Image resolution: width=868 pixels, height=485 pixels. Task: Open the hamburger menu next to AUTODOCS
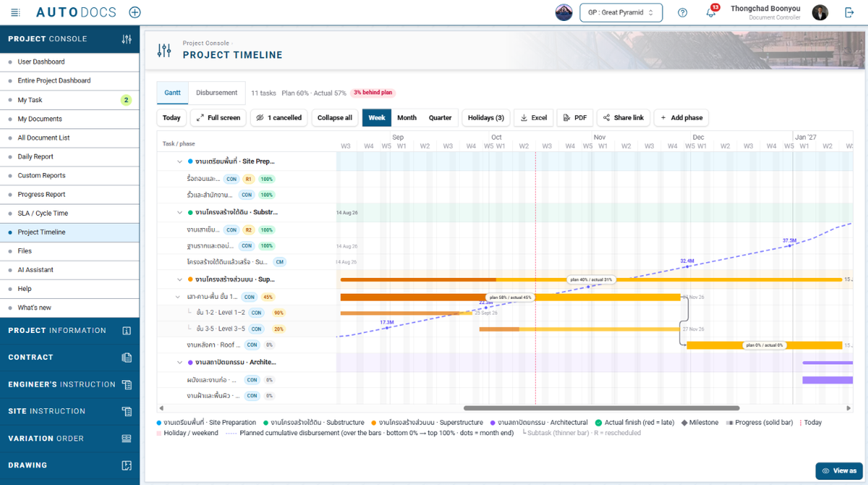[16, 13]
